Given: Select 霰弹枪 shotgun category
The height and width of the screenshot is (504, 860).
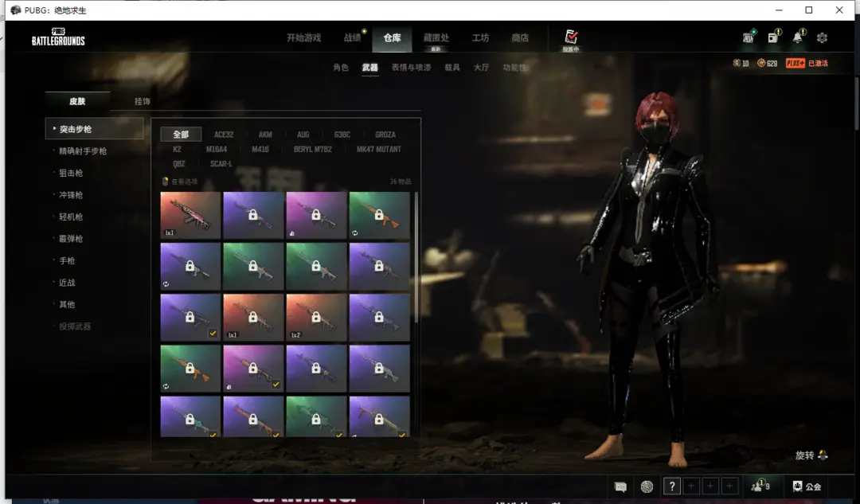Looking at the screenshot, I should click(71, 239).
